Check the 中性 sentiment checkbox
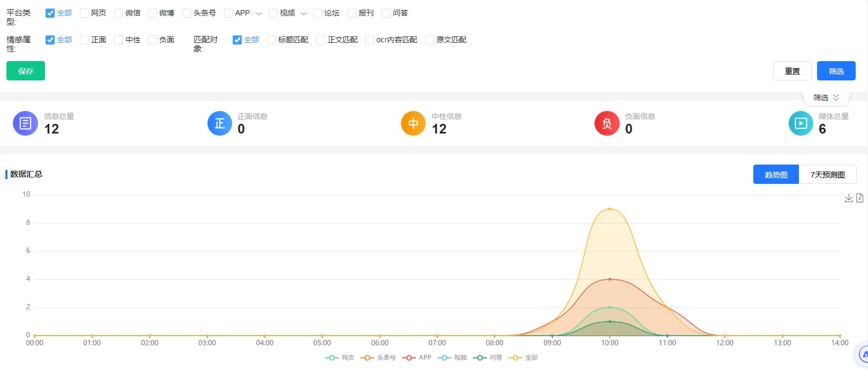The height and width of the screenshot is (371, 868). pos(118,40)
